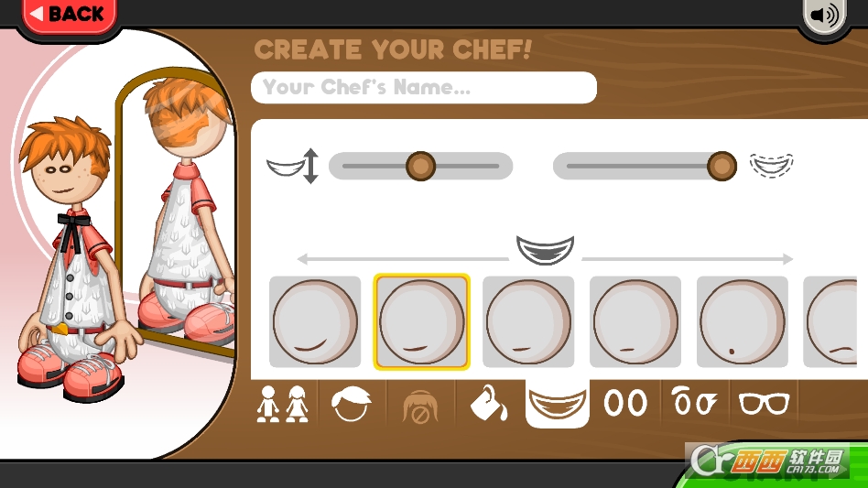Adjust the mouth height slider knob
This screenshot has height=488, width=868.
pyautogui.click(x=420, y=166)
